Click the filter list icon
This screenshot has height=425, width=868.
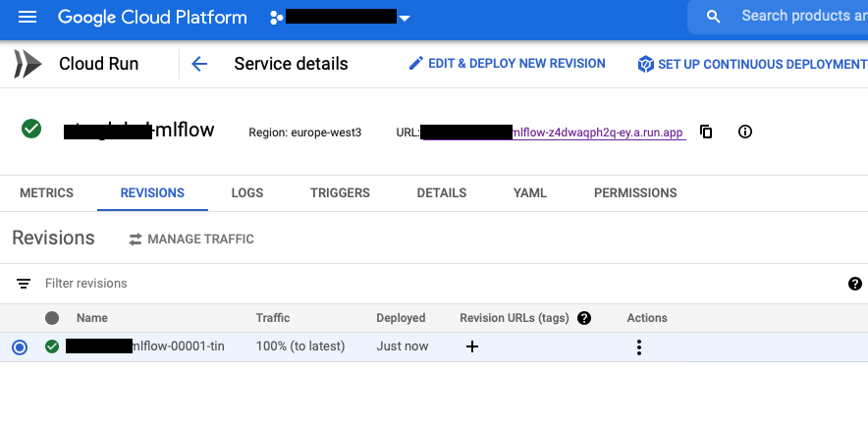click(24, 284)
